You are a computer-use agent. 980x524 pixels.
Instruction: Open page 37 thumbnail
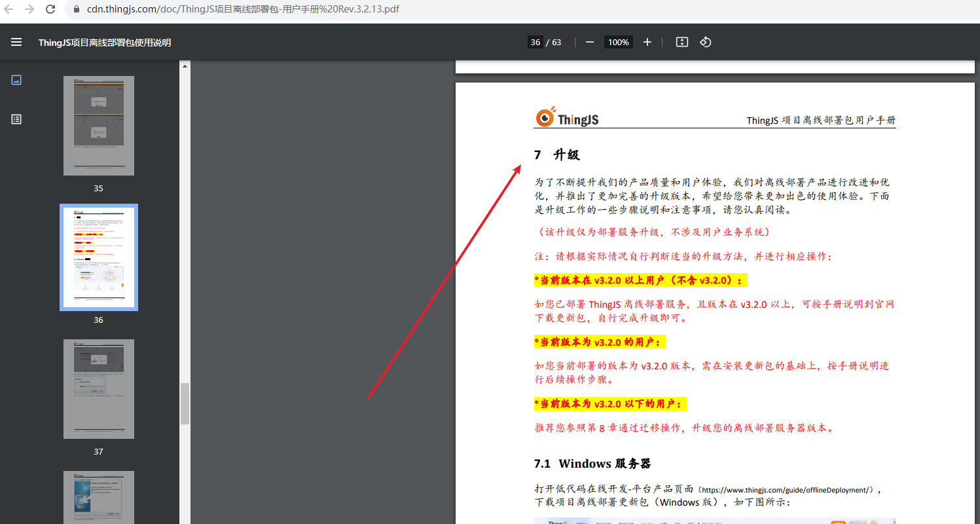[99, 389]
